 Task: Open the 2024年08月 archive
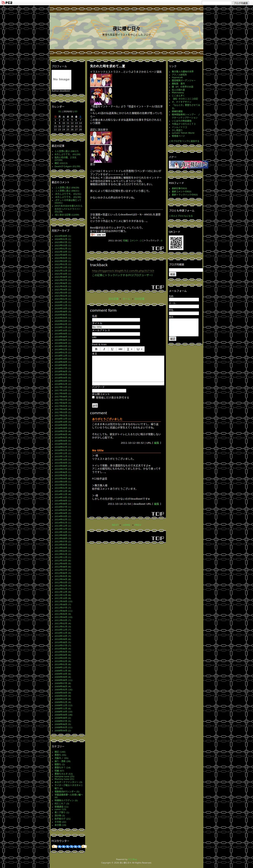pyautogui.click(x=63, y=236)
